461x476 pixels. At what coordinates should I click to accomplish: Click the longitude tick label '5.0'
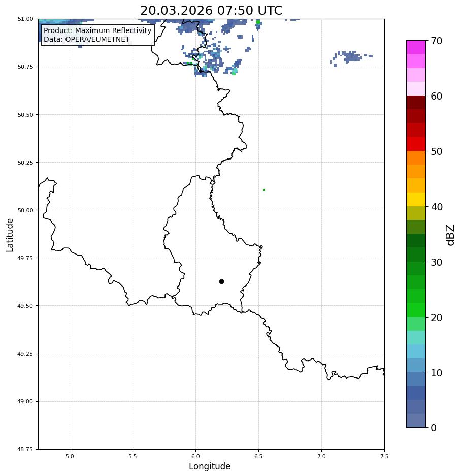coord(70,456)
